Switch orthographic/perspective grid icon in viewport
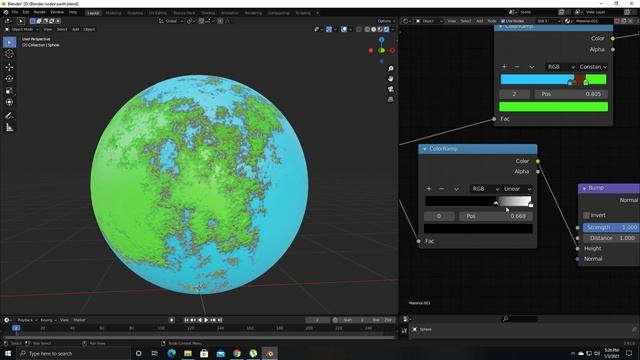Image resolution: width=640 pixels, height=360 pixels. (x=391, y=99)
